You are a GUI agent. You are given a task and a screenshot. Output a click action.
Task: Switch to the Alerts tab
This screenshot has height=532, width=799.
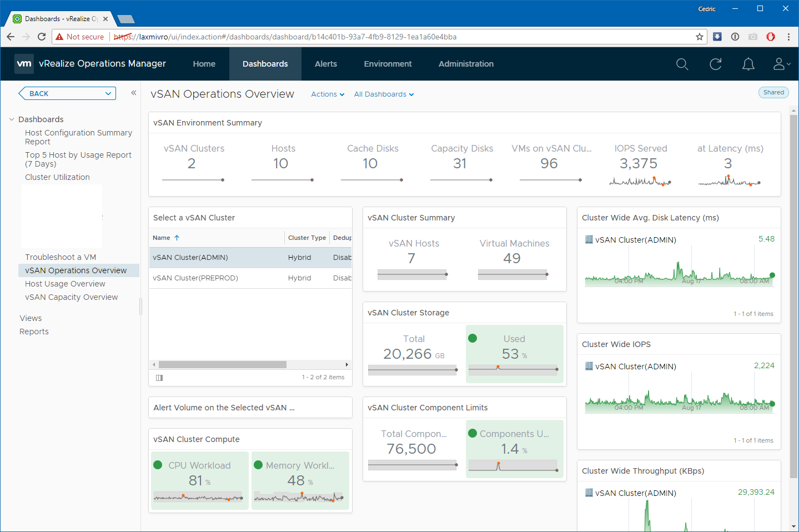[325, 64]
